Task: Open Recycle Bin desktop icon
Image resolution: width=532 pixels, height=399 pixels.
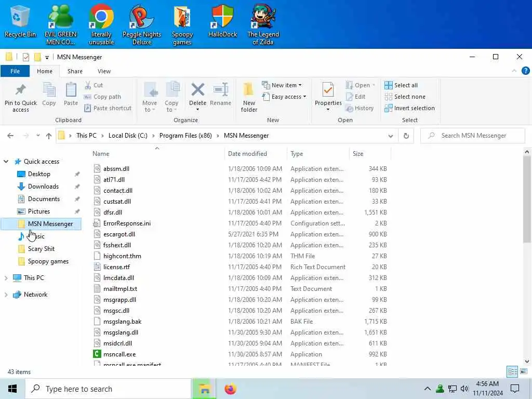Action: coord(20,21)
